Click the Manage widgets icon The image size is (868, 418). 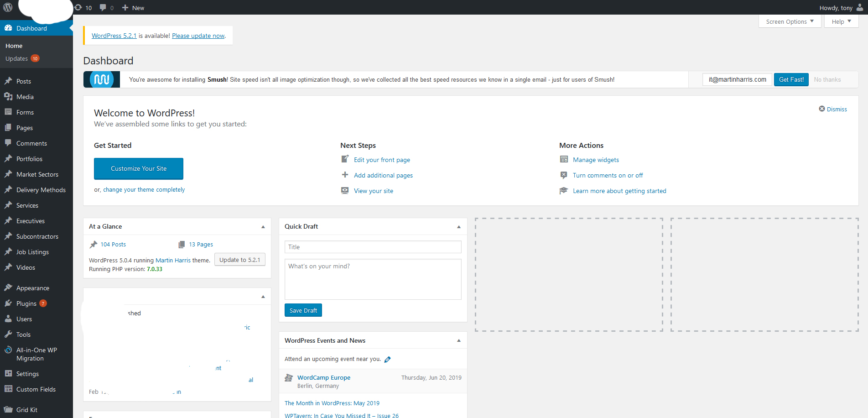pos(564,159)
